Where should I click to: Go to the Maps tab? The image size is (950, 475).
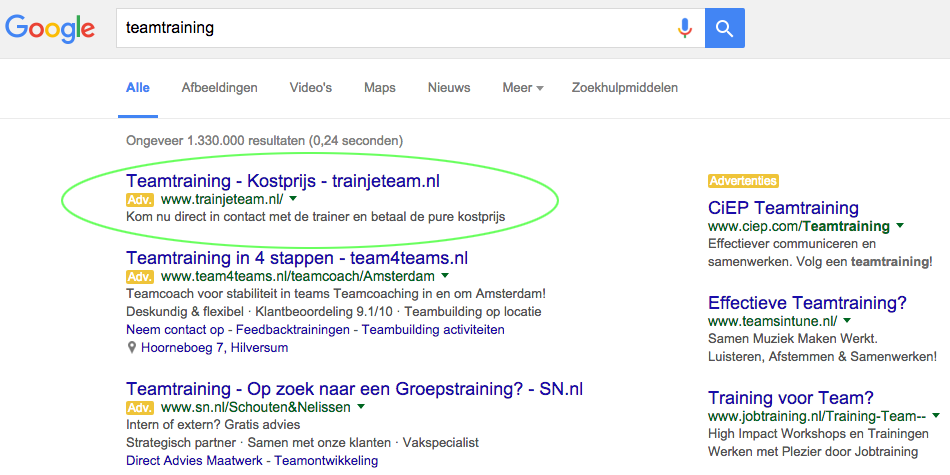click(380, 88)
